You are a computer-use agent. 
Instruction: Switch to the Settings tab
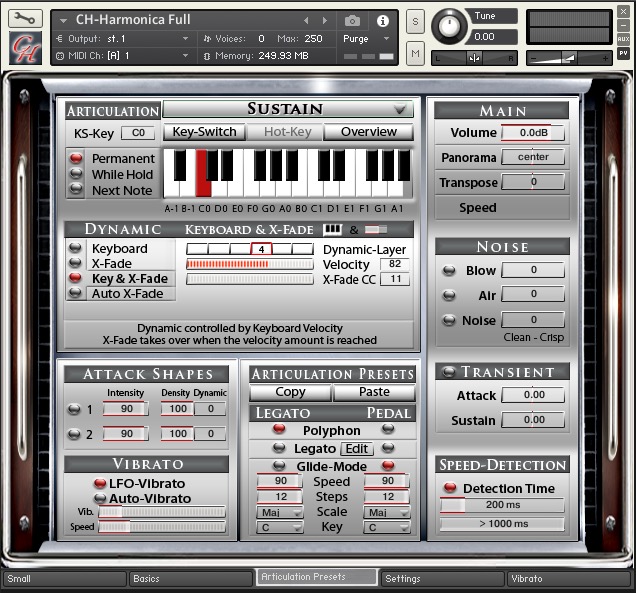[442, 578]
